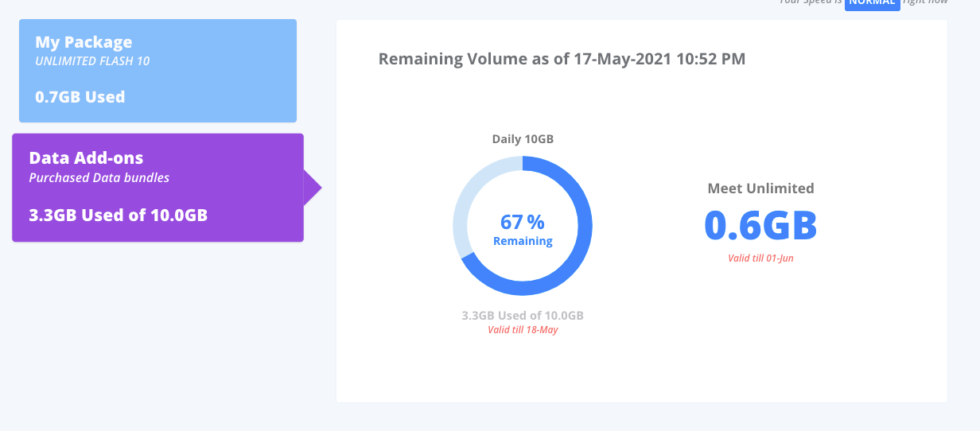Click the 67 % text inside the donut
Image resolution: width=980 pixels, height=431 pixels.
point(523,222)
